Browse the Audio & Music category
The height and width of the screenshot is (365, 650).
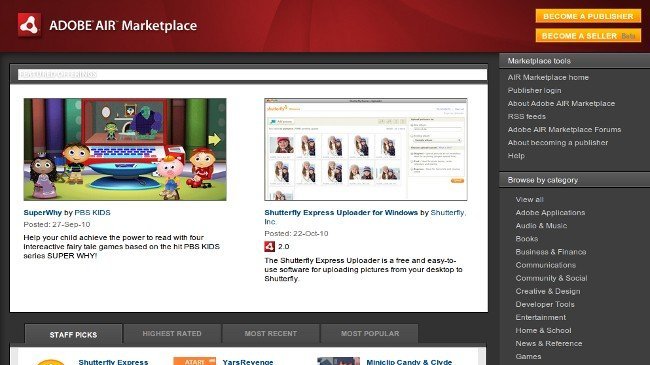point(541,226)
